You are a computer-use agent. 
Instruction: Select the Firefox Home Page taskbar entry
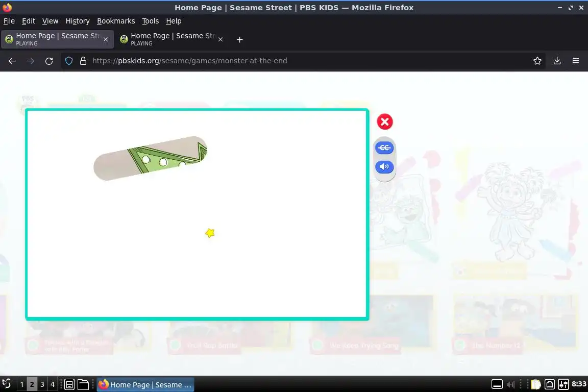(x=145, y=384)
